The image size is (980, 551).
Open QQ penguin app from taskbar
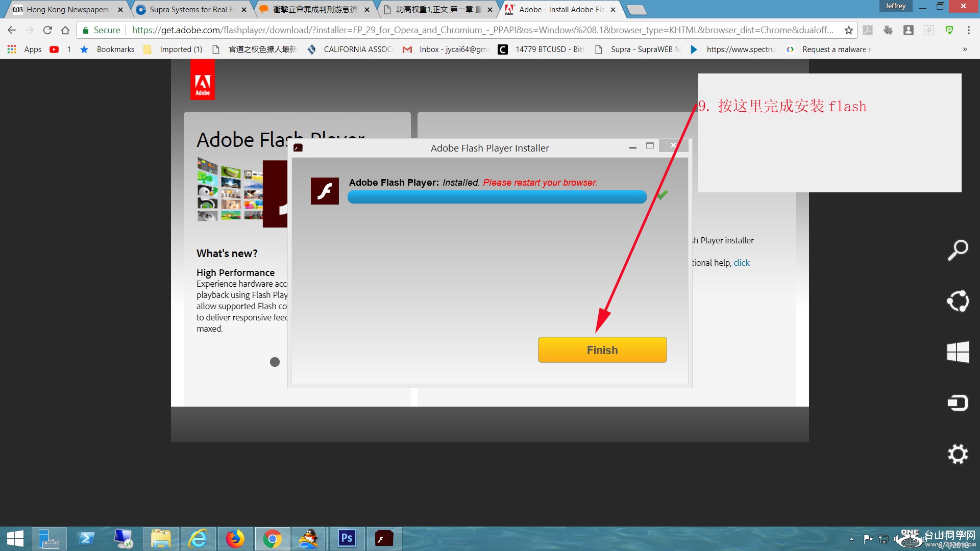[x=309, y=539]
